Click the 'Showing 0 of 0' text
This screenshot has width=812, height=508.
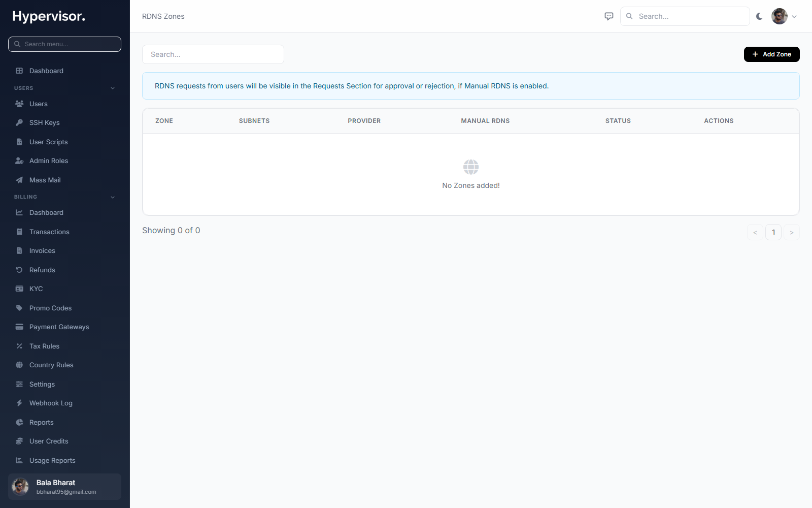171,231
